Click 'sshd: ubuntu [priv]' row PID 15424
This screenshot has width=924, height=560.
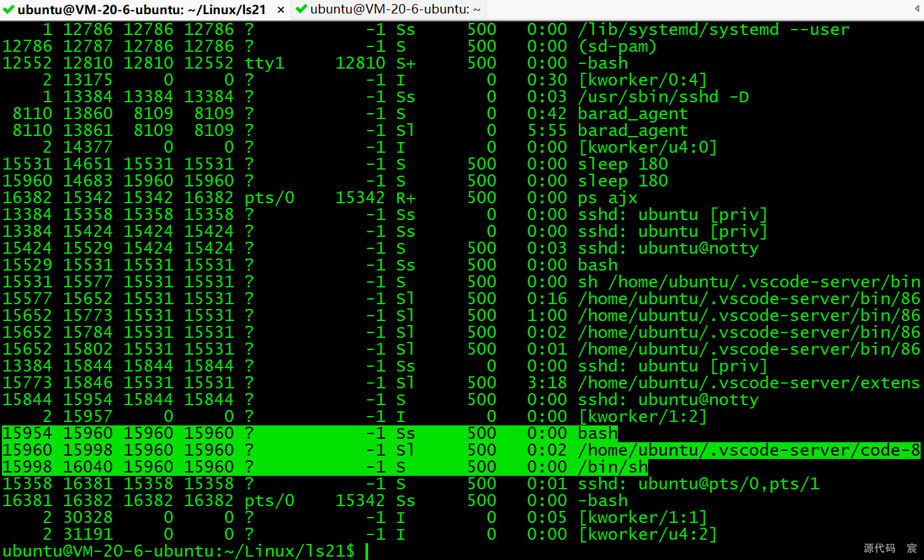(384, 232)
